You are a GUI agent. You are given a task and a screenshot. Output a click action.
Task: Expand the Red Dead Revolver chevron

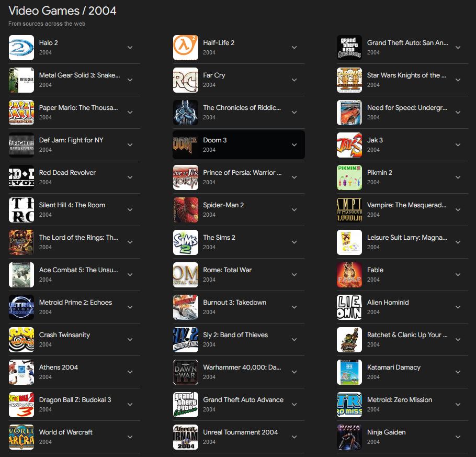130,177
